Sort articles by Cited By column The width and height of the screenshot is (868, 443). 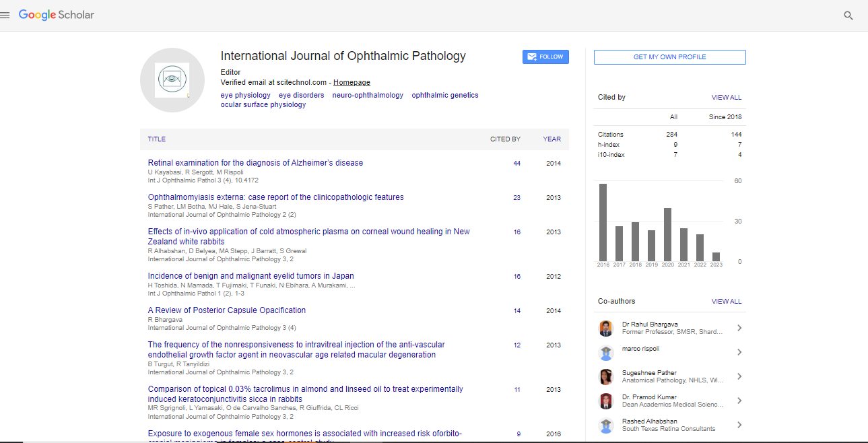click(505, 139)
